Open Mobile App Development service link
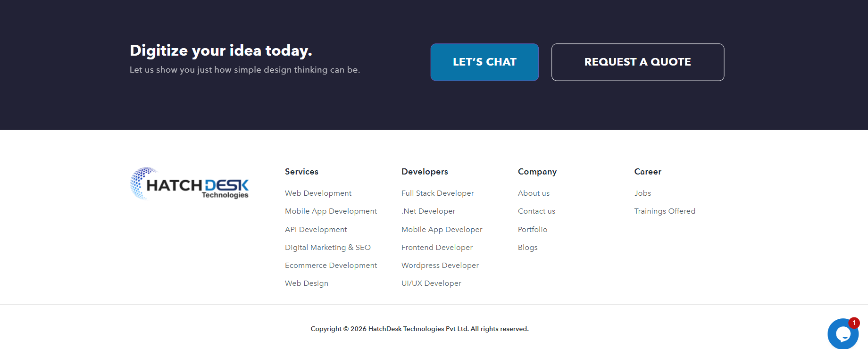The image size is (868, 349). click(x=331, y=211)
